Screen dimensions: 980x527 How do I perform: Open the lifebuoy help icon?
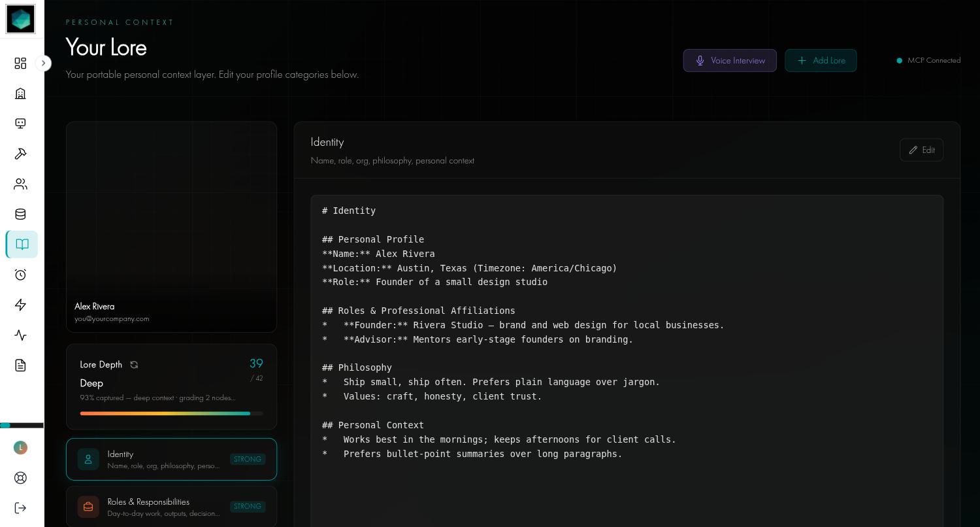20,478
